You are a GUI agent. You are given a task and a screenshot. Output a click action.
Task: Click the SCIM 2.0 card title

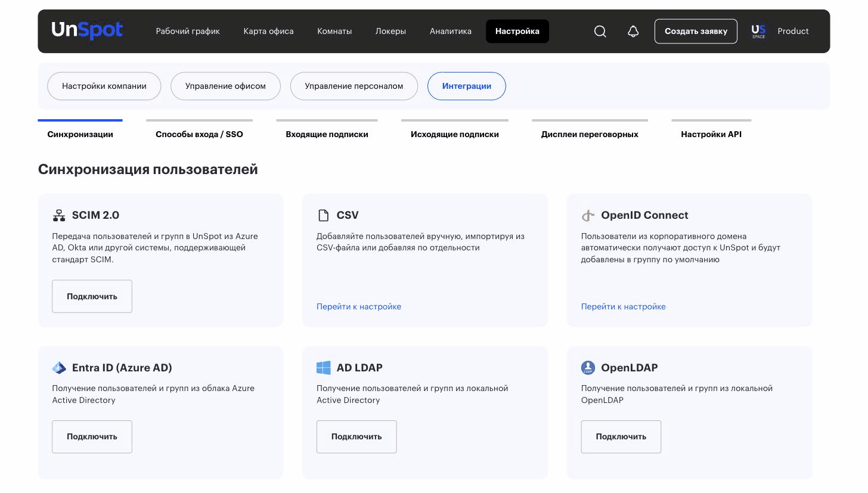pos(96,215)
